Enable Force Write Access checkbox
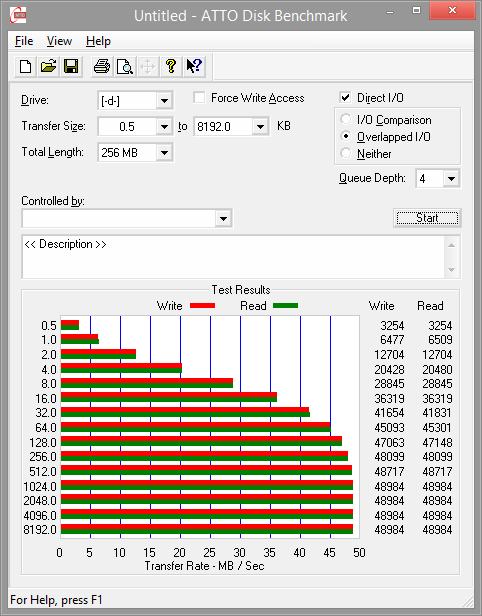Image resolution: width=482 pixels, height=616 pixels. [199, 97]
